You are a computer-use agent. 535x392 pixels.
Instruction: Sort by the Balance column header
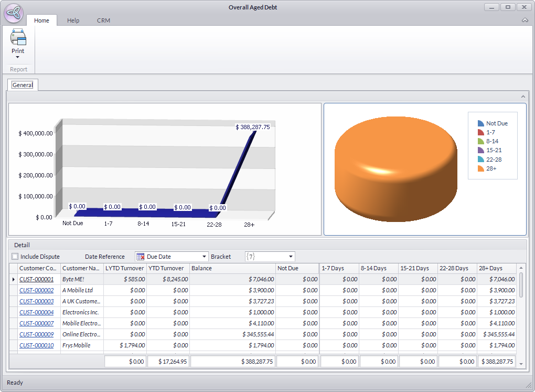232,268
